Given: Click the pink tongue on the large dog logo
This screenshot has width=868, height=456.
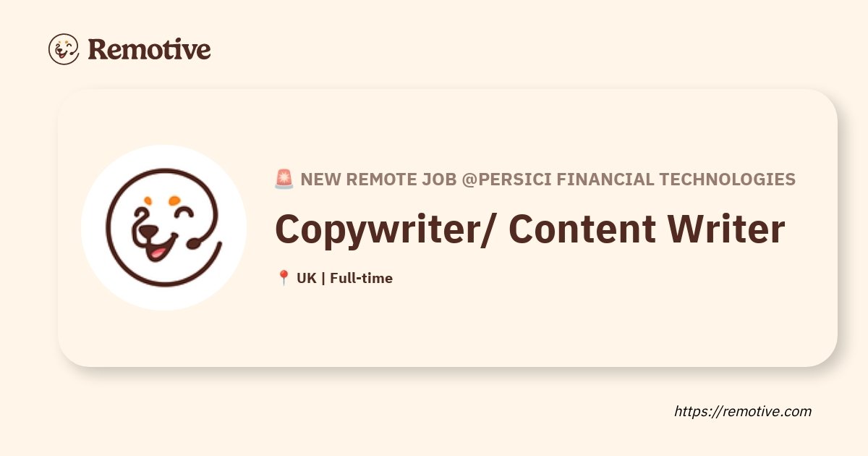Looking at the screenshot, I should click(156, 253).
